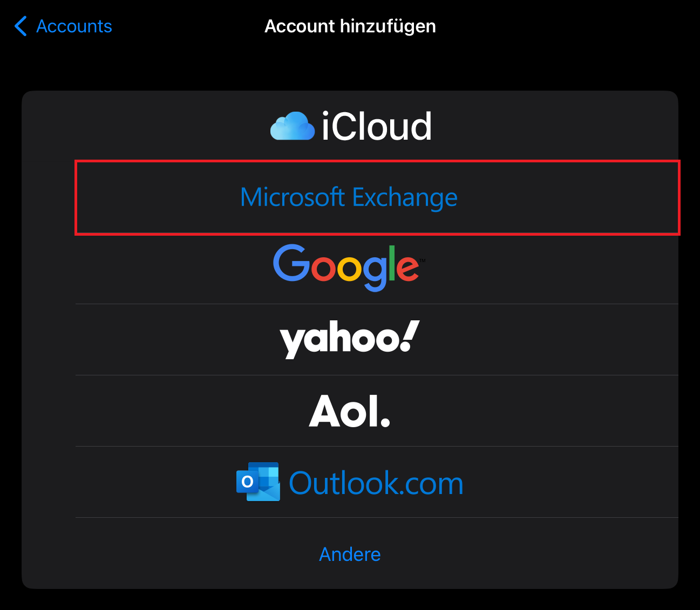Image resolution: width=700 pixels, height=610 pixels.
Task: Click the green letter l in Google
Action: [x=391, y=263]
